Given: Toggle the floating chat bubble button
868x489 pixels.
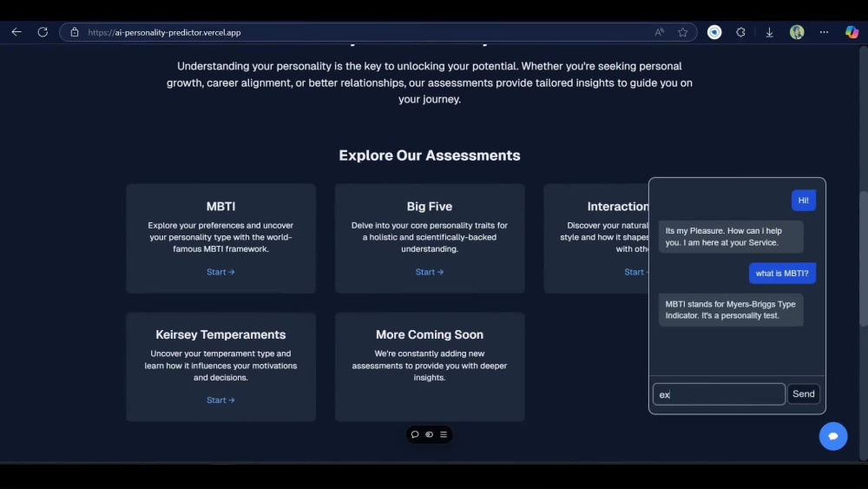Looking at the screenshot, I should tap(833, 436).
